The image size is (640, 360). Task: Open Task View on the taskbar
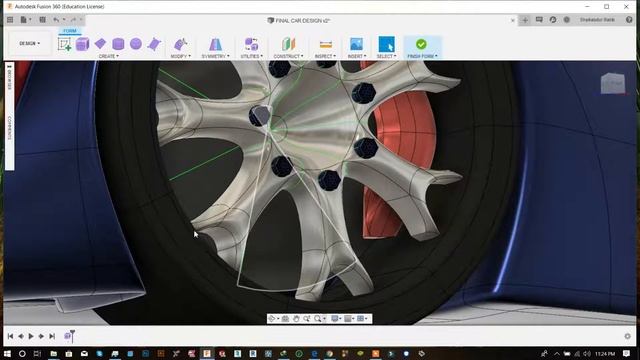(37, 353)
